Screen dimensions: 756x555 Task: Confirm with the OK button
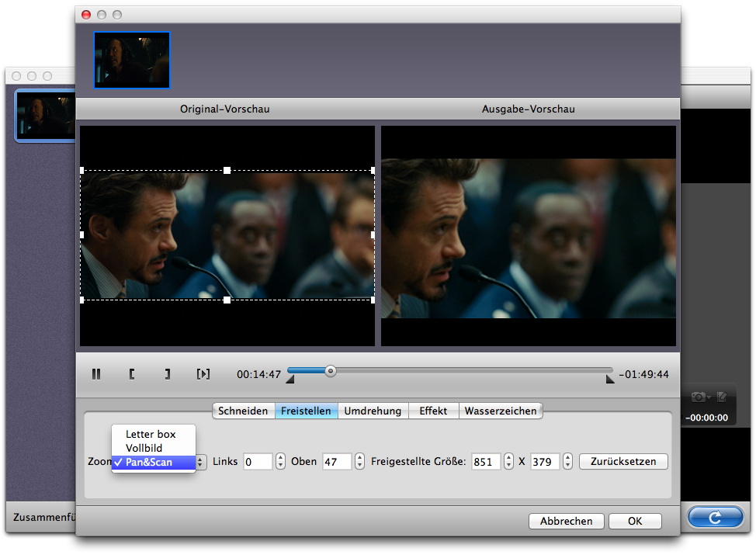pos(635,522)
